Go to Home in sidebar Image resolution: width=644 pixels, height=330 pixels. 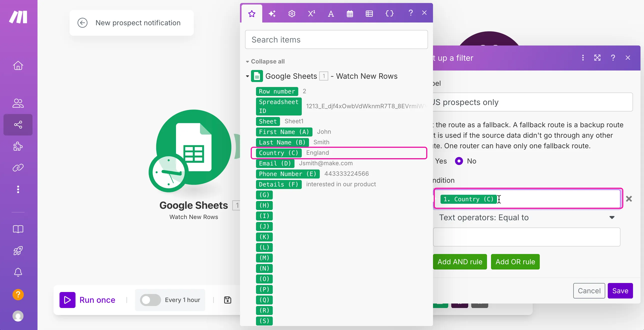18,65
